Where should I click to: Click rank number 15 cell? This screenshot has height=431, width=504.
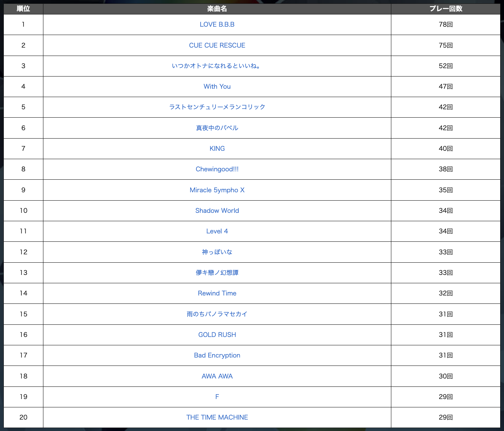[x=23, y=314]
